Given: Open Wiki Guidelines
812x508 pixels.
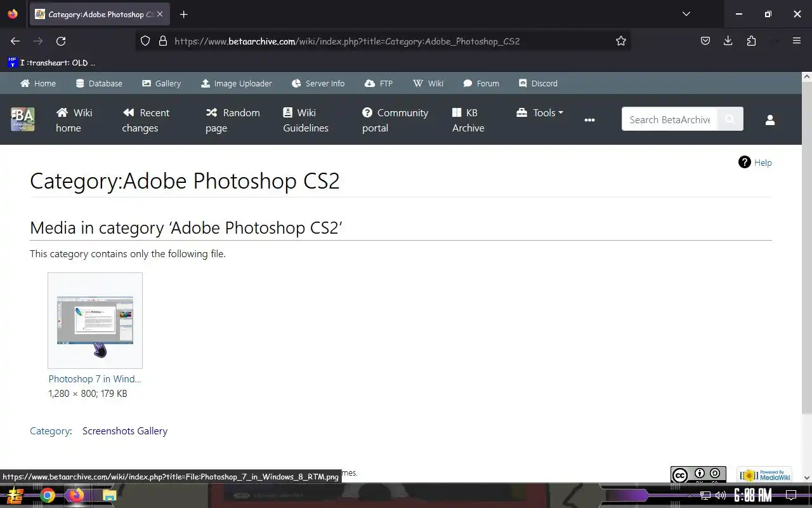Looking at the screenshot, I should coord(306,120).
